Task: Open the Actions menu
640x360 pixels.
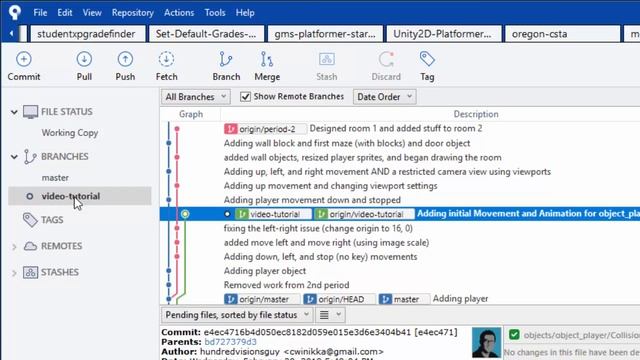Action: tap(179, 13)
